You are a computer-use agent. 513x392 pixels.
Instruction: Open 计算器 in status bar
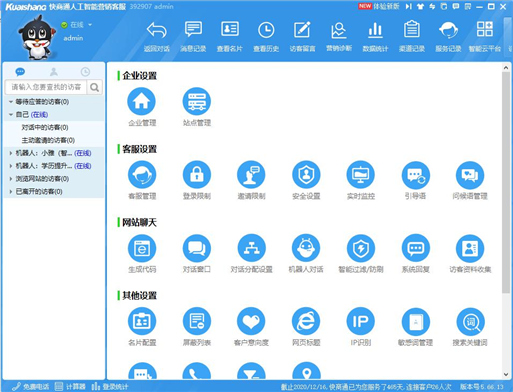(x=70, y=387)
